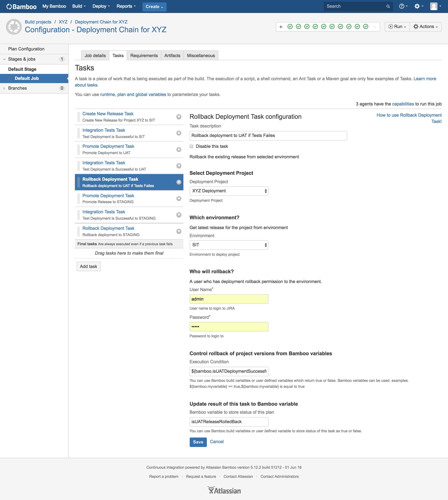Go to previous build with back arrow
448x500 pixels.
point(281,27)
